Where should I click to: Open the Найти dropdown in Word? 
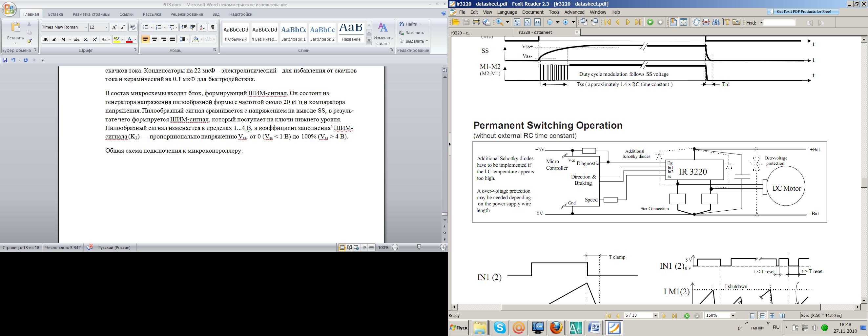[420, 24]
